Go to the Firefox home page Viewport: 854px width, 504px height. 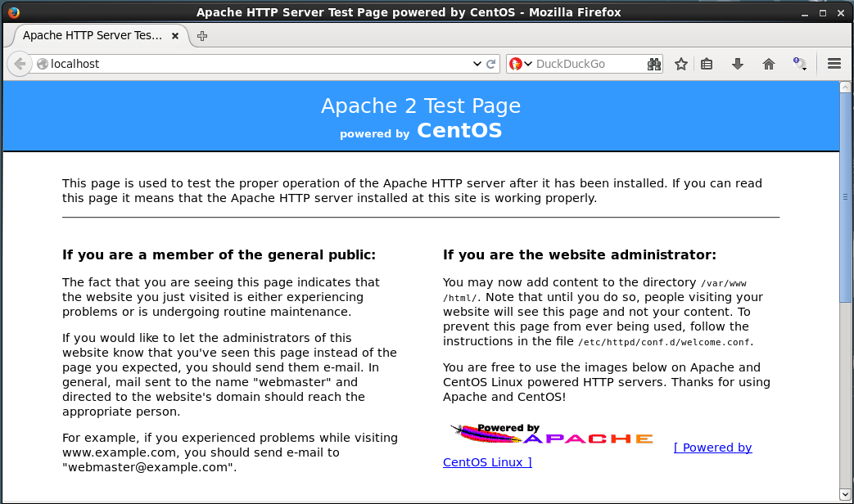(x=768, y=64)
